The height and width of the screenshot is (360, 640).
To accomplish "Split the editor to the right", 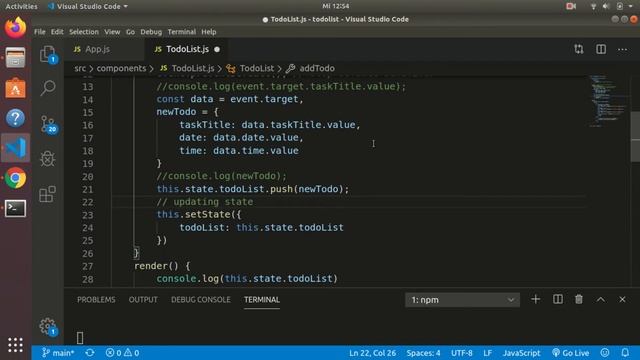I will [601, 49].
